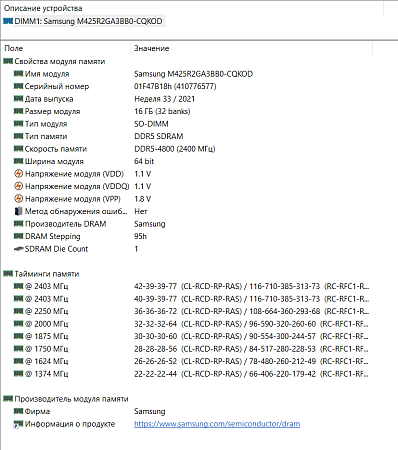Click the value '16 ГБ (32 banks)'
The image size is (398, 450).
pos(162,111)
